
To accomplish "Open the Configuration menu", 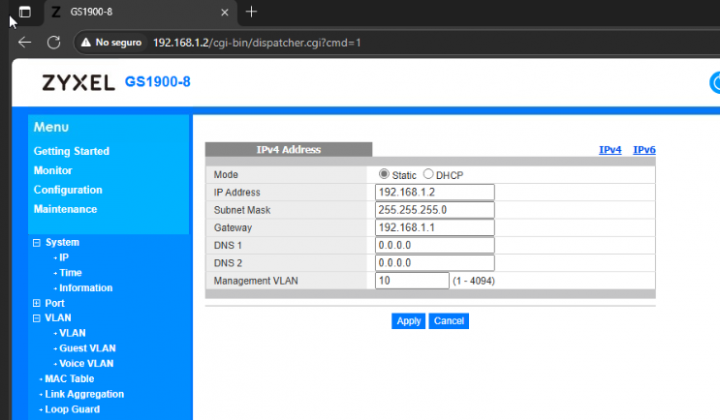I will tap(68, 190).
